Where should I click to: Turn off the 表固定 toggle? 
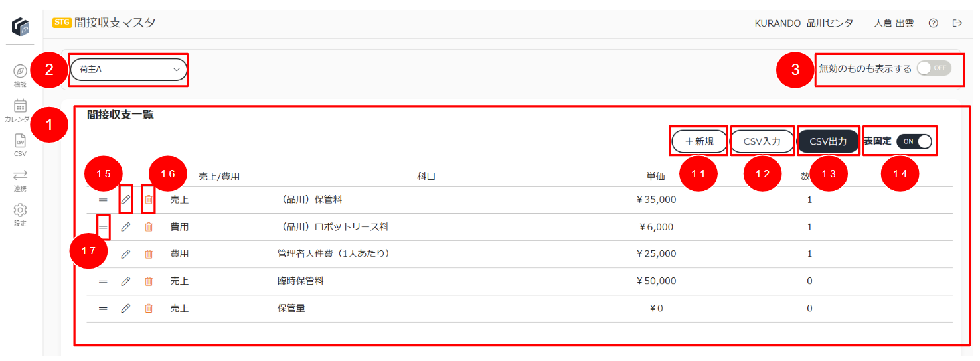(914, 141)
